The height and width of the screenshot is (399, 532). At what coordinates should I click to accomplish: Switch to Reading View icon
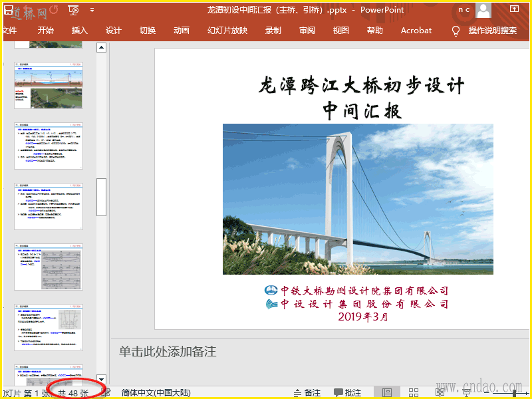(440, 393)
